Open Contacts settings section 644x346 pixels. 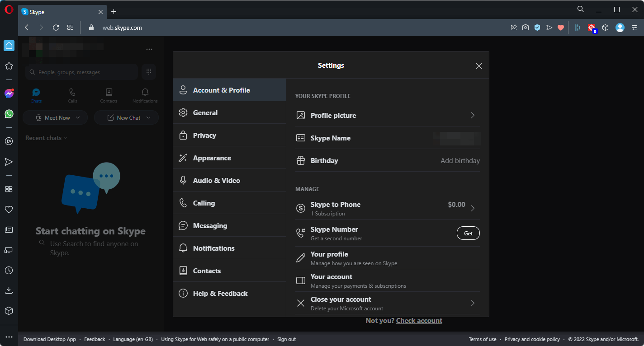click(230, 271)
